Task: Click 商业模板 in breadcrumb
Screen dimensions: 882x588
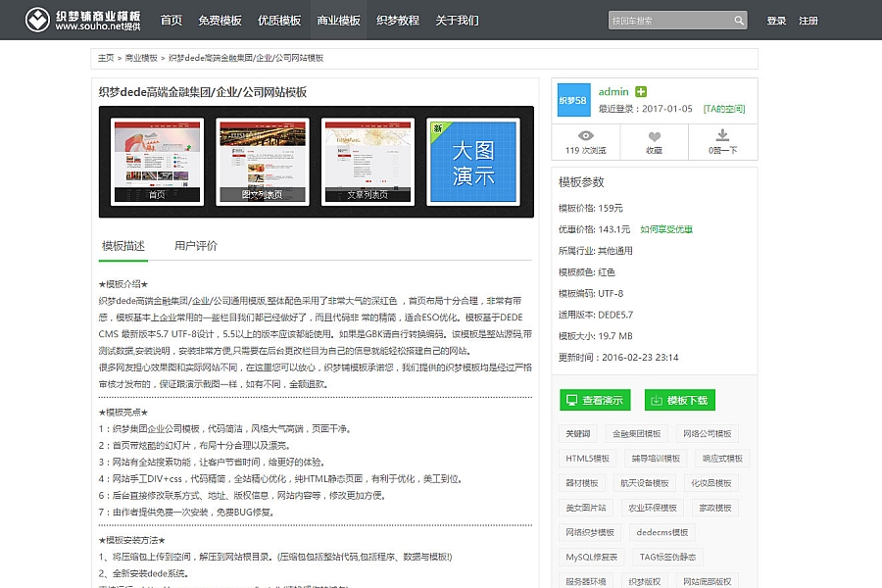Action: coord(141,58)
